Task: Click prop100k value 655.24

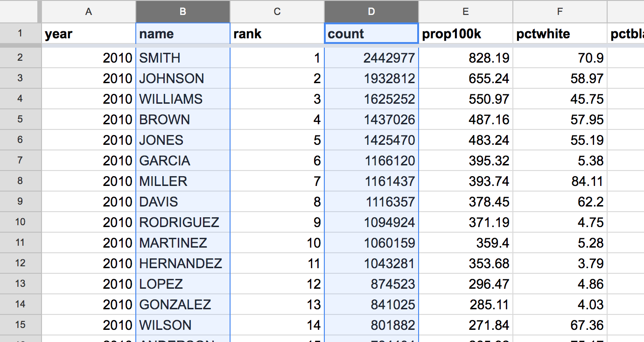Action: 466,78
